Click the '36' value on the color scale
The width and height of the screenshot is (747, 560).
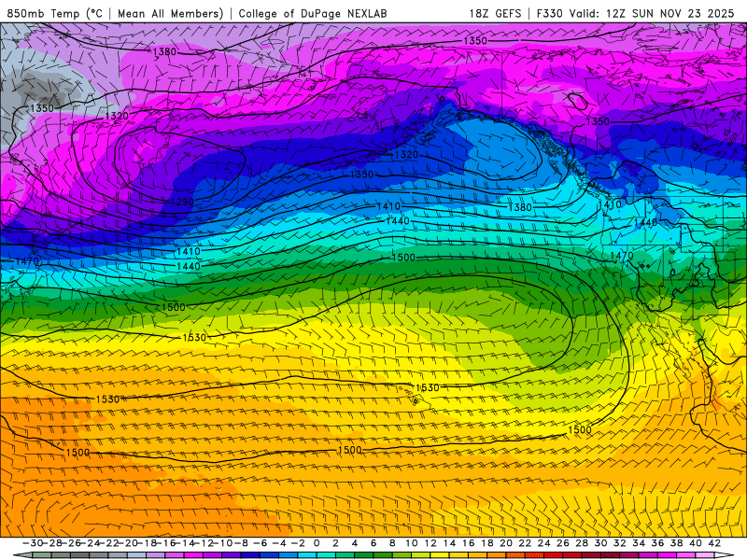[x=657, y=543]
